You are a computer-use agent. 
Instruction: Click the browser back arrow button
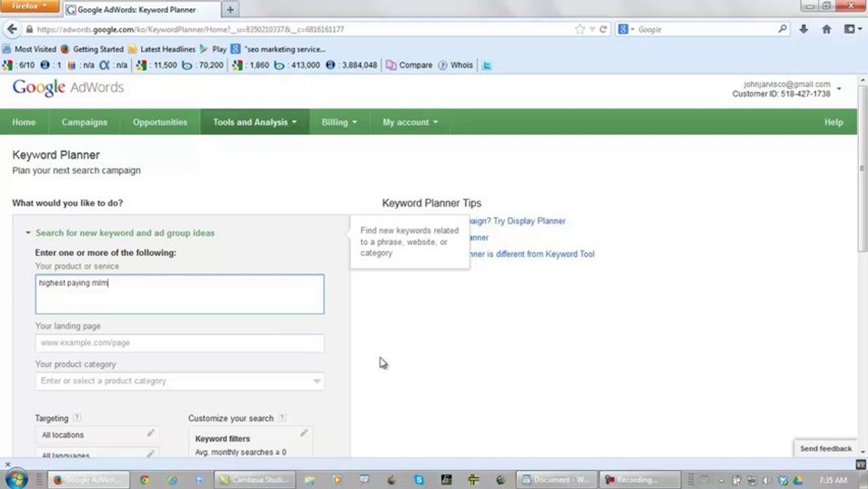coord(12,29)
